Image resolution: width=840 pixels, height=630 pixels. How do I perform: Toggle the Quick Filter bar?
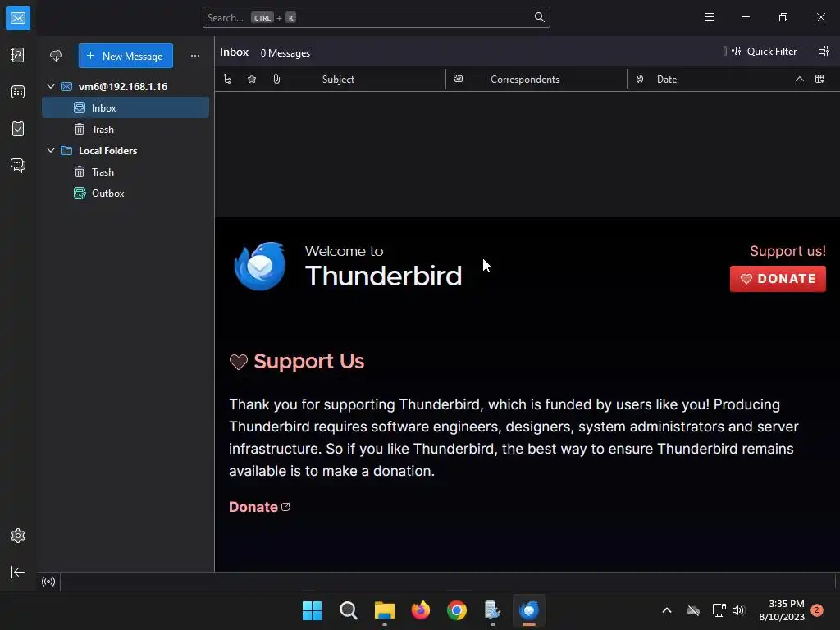pyautogui.click(x=764, y=52)
